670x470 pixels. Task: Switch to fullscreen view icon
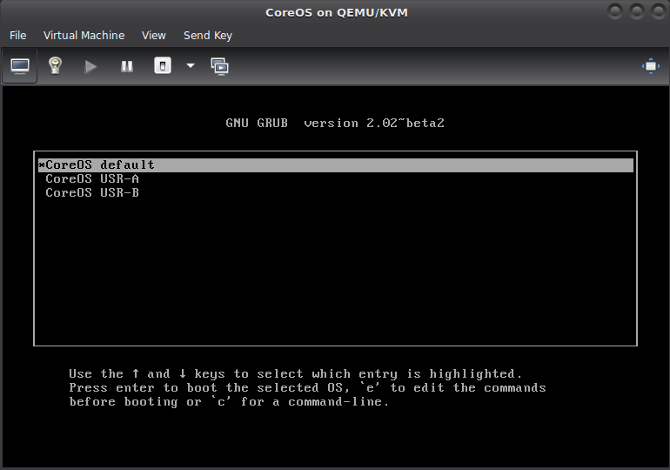point(651,66)
